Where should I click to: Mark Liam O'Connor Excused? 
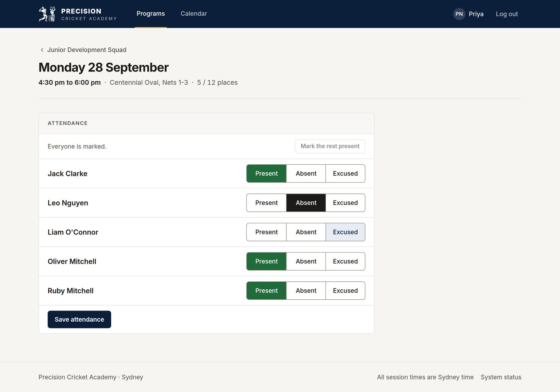click(345, 232)
